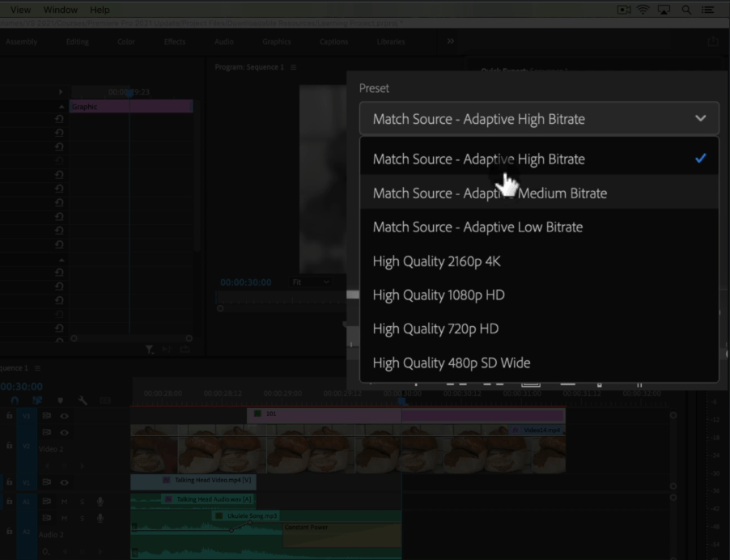Open macOS Control Center list icon
The width and height of the screenshot is (730, 560).
(707, 10)
